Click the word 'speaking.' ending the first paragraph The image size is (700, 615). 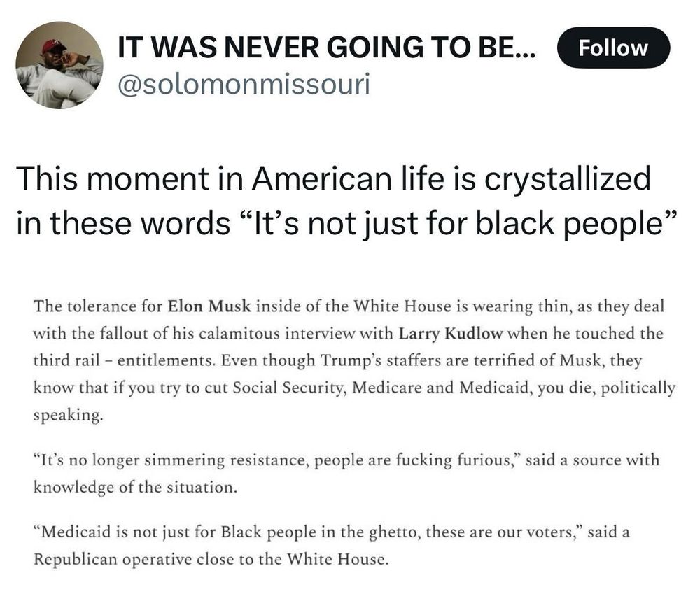click(x=69, y=416)
